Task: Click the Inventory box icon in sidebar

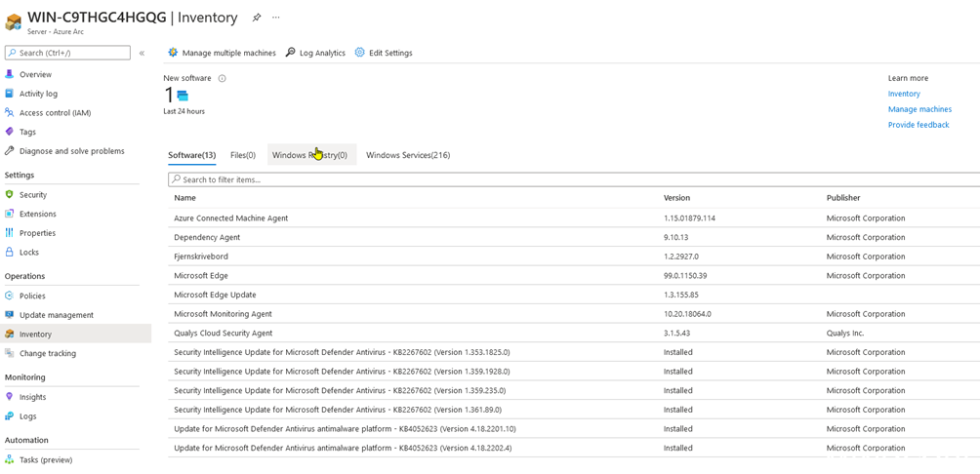Action: click(x=9, y=335)
